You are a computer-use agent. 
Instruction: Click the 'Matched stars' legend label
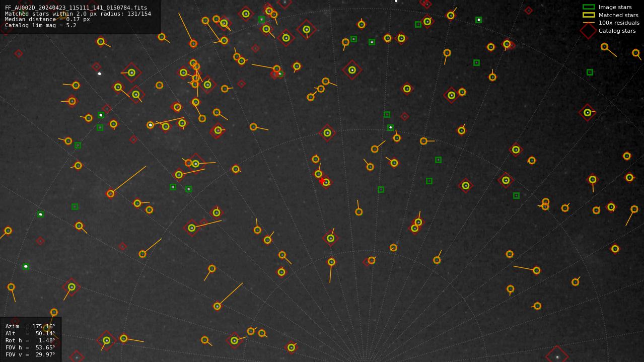pyautogui.click(x=618, y=15)
